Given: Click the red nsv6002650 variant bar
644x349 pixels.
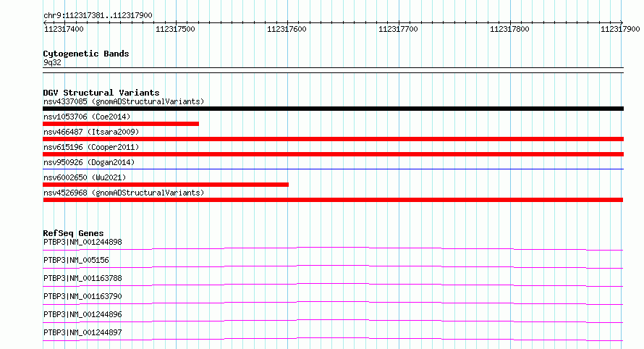Looking at the screenshot, I should [166, 185].
